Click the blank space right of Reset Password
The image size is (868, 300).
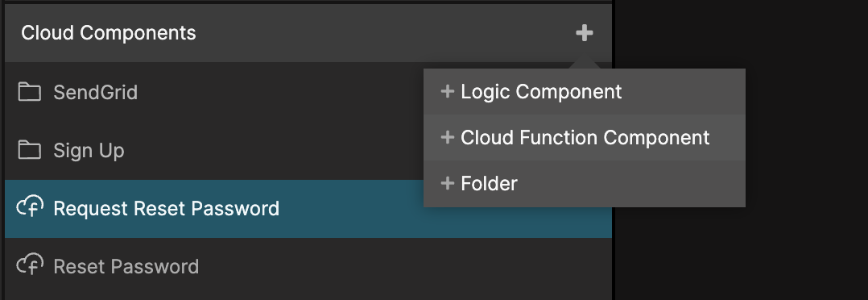pos(404,267)
